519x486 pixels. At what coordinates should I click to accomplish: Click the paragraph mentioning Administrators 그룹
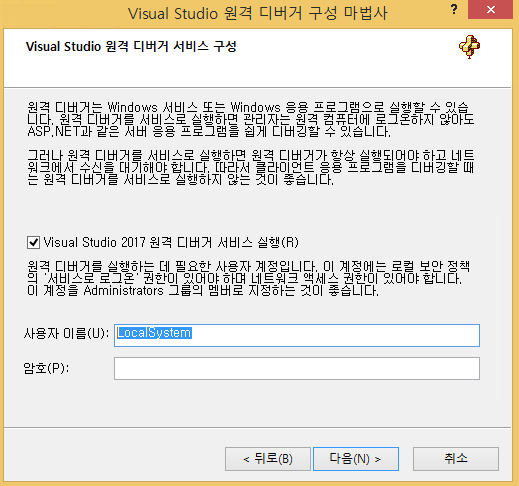coord(249,278)
